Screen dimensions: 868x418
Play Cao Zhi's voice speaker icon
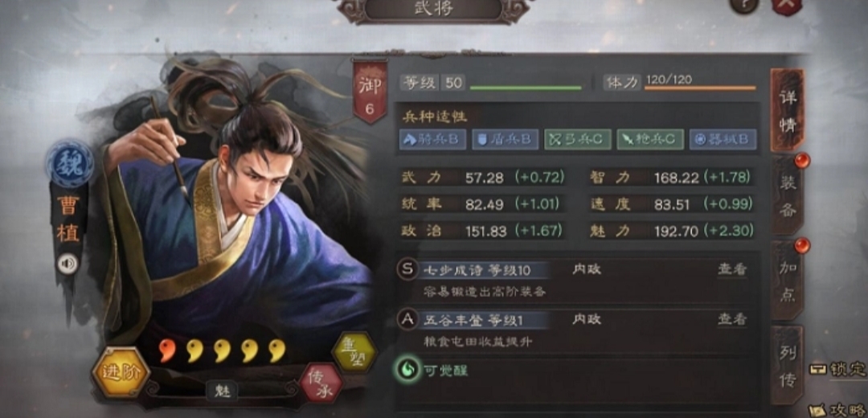pyautogui.click(x=68, y=264)
